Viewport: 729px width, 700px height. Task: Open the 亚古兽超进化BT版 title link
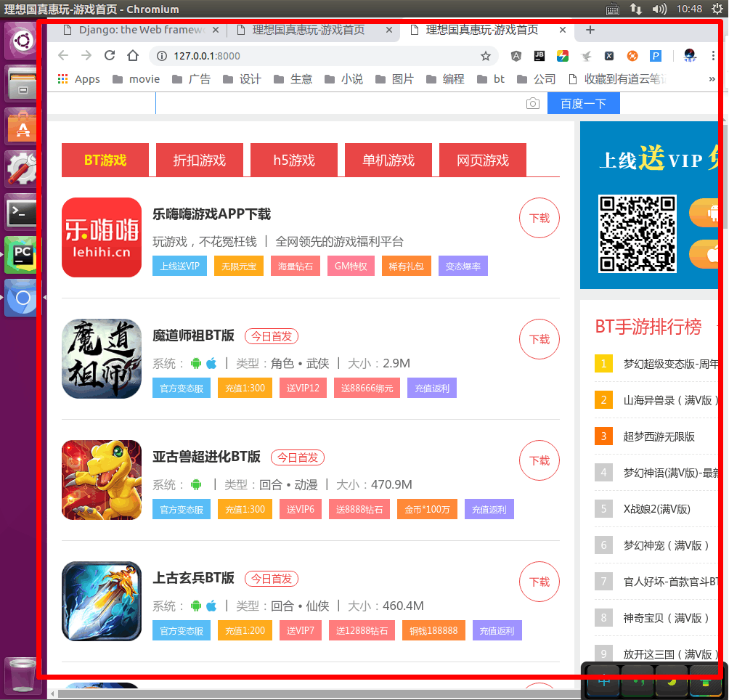coord(206,457)
